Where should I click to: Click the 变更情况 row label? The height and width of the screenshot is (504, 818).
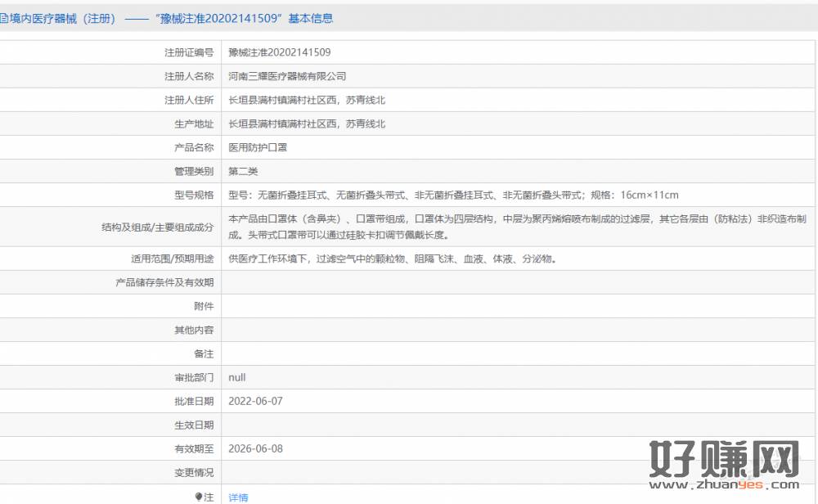193,472
